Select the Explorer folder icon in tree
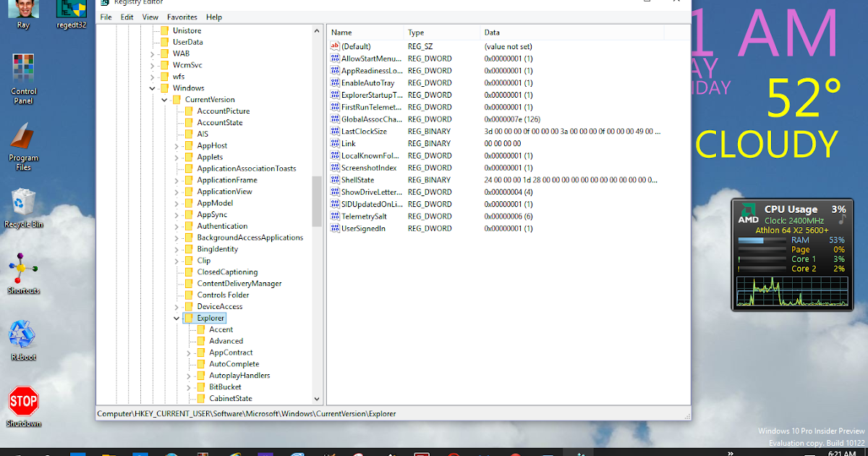 tap(189, 318)
